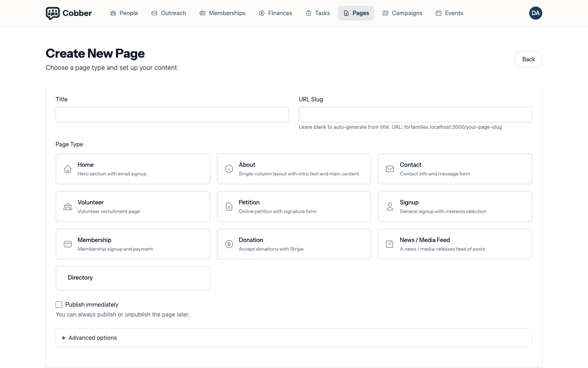The width and height of the screenshot is (588, 368).
Task: Switch to the Pages nav item
Action: click(x=356, y=13)
